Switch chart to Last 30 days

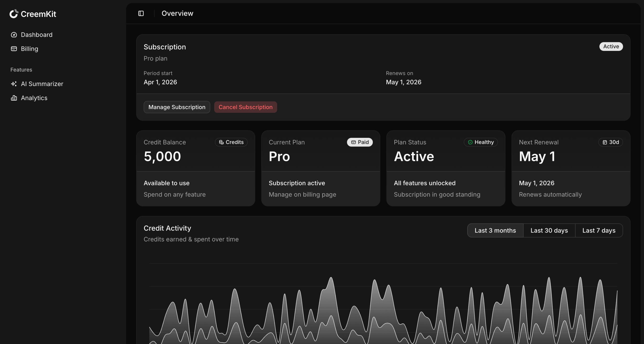(549, 230)
